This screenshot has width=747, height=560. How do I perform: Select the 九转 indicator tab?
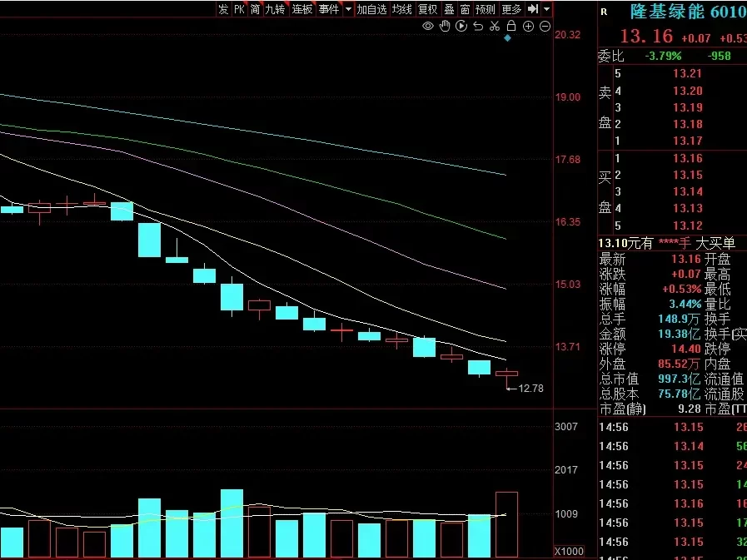[275, 9]
